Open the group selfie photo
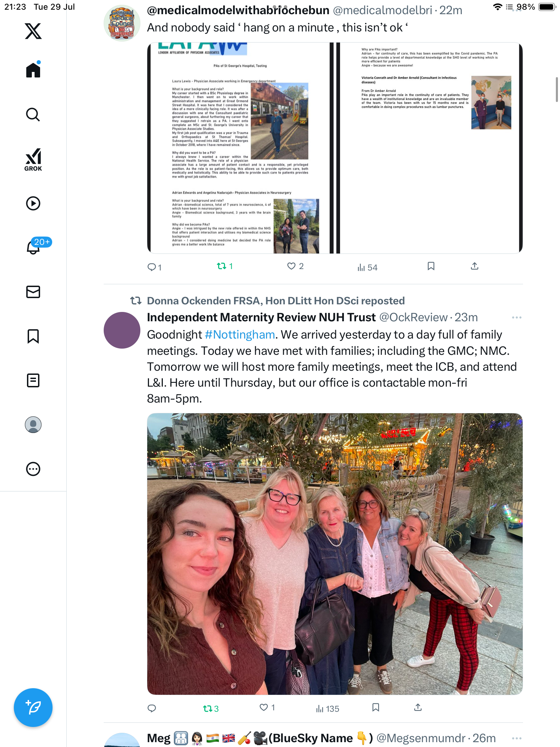 point(335,554)
